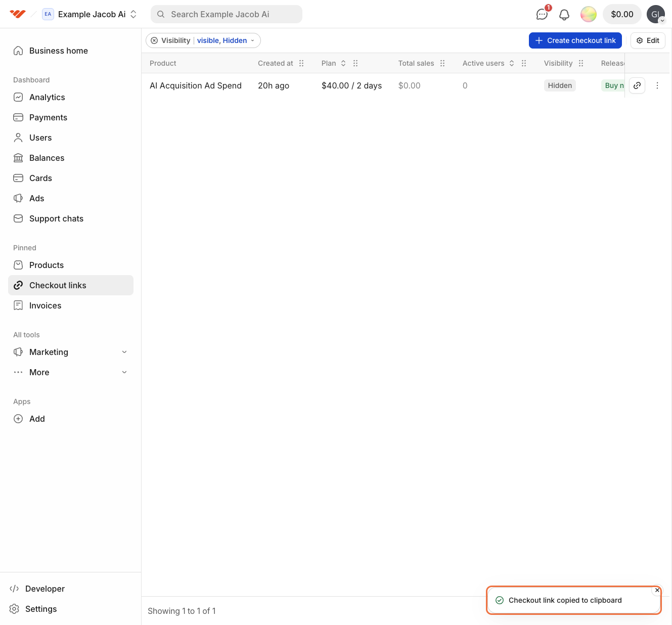Viewport: 672px width, 625px height.
Task: Open row options menu for AI Acquisition Ad Spend
Action: tap(657, 85)
